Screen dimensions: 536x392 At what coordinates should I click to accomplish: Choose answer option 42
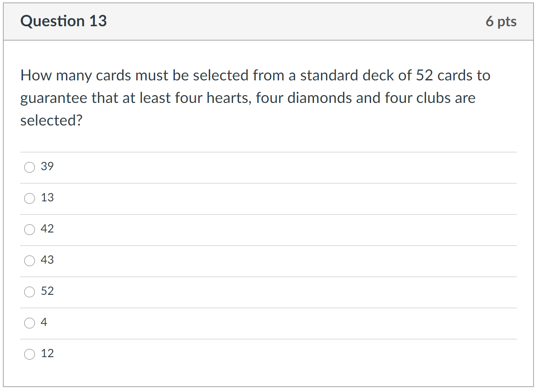click(30, 230)
